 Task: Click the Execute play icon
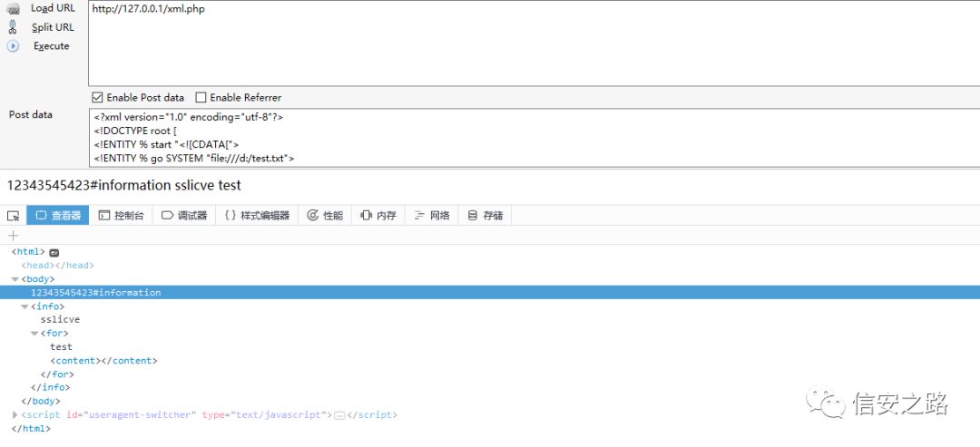coord(13,46)
